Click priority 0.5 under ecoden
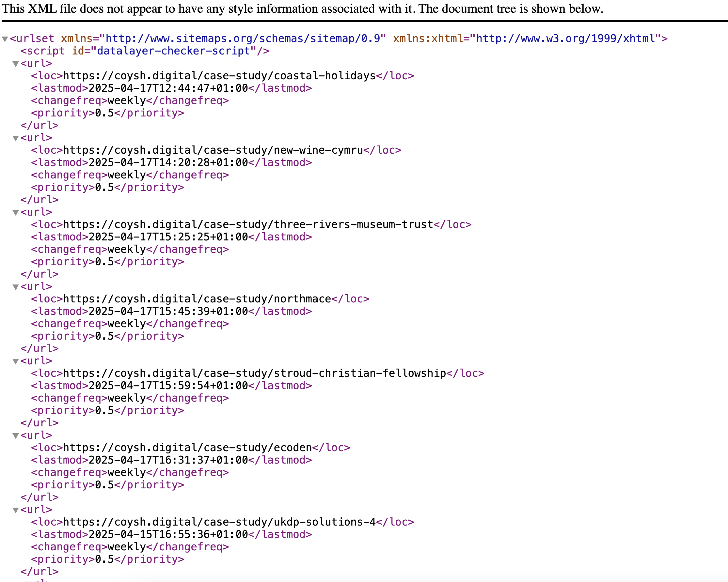The width and height of the screenshot is (728, 582). [x=104, y=485]
